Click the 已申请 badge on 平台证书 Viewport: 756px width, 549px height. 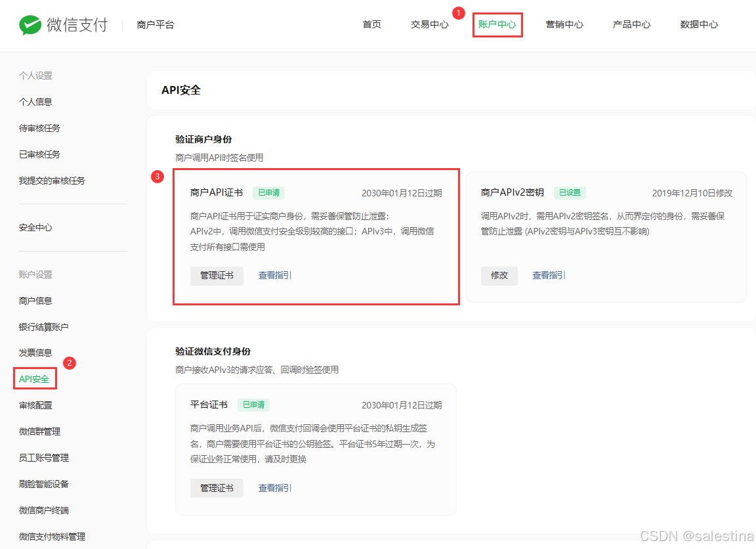click(x=253, y=405)
